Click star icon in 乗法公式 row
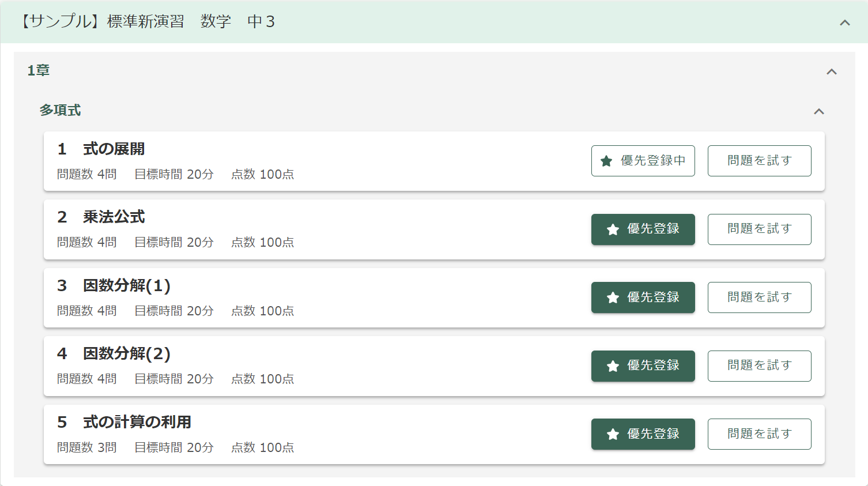Image resolution: width=868 pixels, height=486 pixels. 613,229
